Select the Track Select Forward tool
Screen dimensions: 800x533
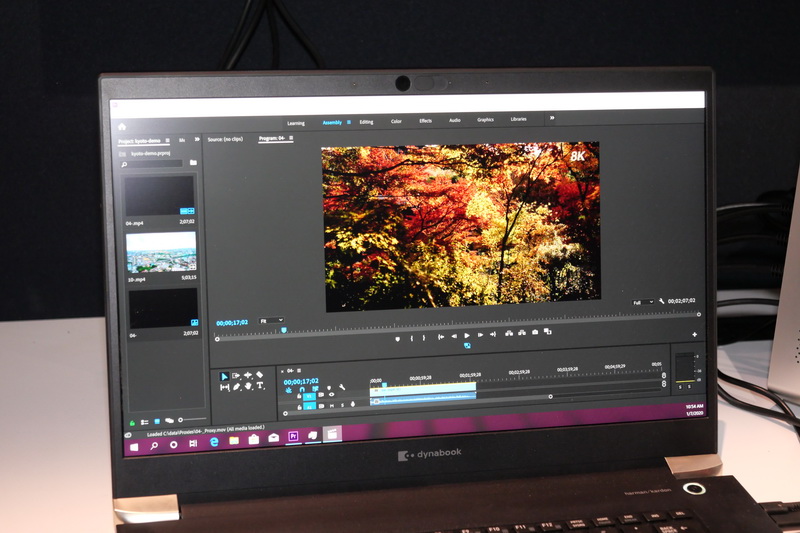tap(236, 376)
